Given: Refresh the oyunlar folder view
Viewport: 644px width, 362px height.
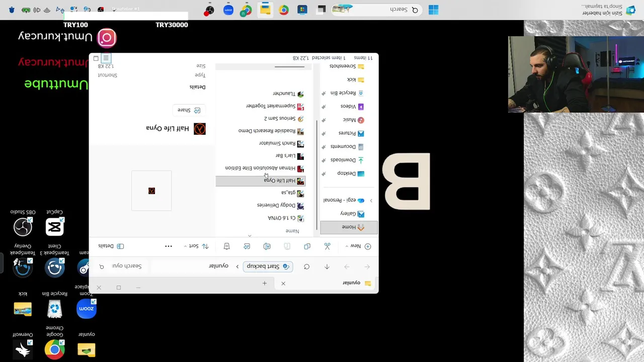Looking at the screenshot, I should coord(306,266).
